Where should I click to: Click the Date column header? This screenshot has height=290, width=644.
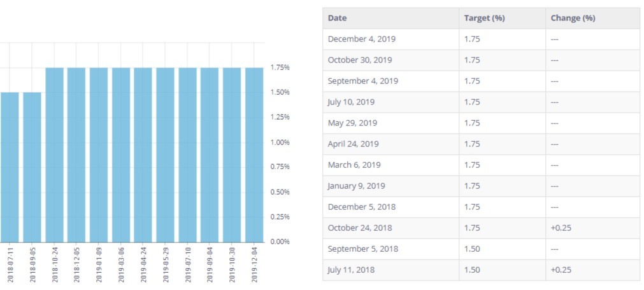click(338, 18)
